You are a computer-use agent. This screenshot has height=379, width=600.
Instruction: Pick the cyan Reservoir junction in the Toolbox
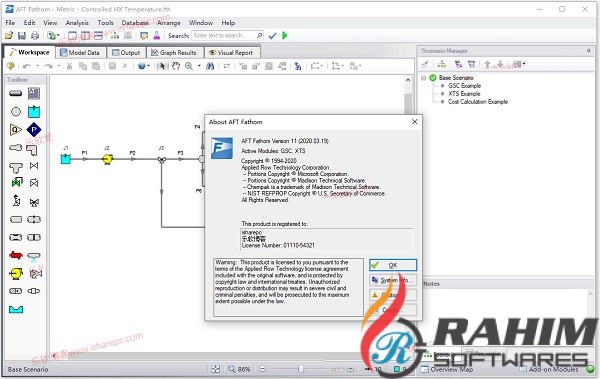coord(34,111)
